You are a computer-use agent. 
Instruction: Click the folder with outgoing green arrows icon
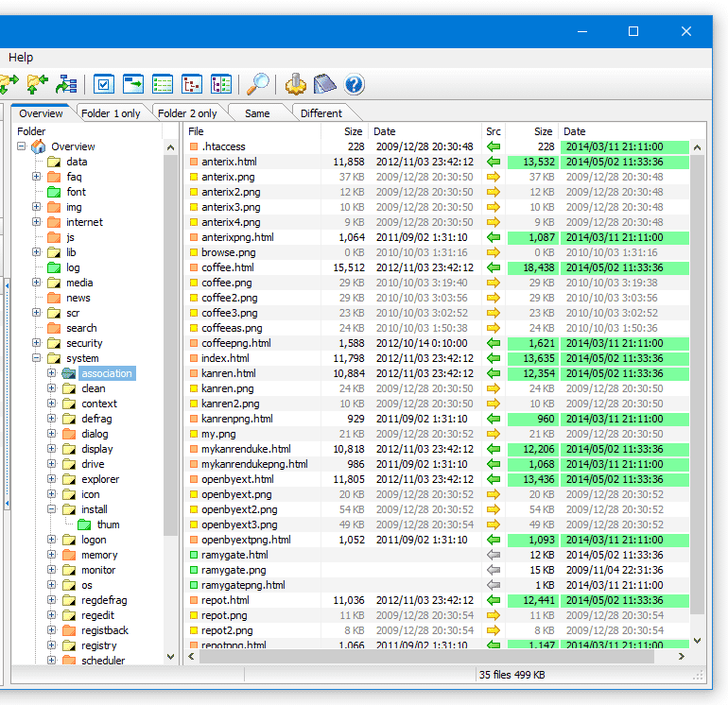(x=9, y=84)
